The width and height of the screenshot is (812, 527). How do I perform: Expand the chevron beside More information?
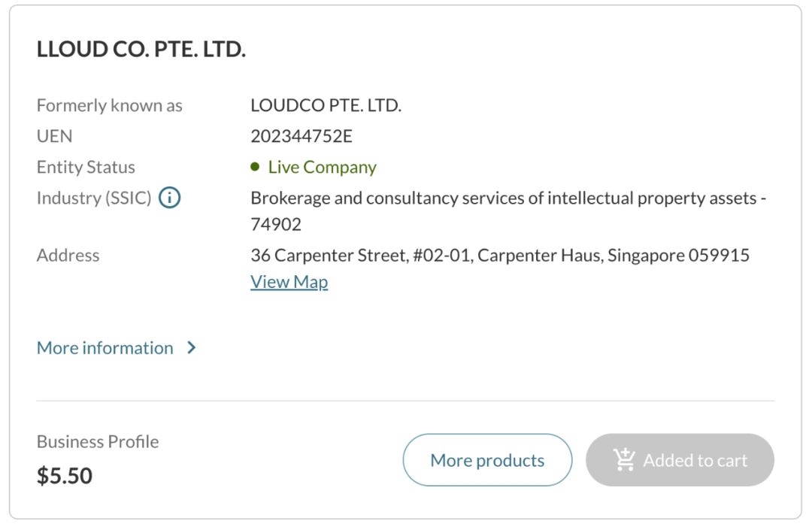point(192,348)
